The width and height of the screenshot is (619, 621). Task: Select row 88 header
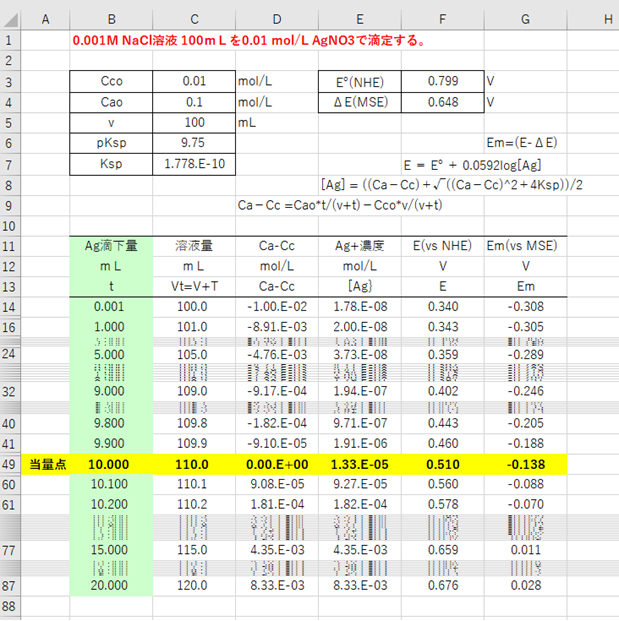(10, 606)
